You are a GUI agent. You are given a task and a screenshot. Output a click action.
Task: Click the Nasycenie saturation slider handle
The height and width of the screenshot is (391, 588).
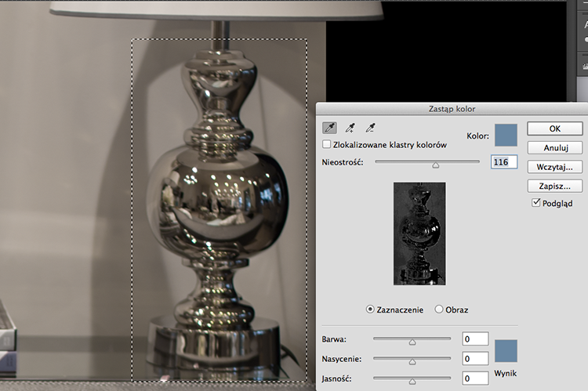pos(412,362)
